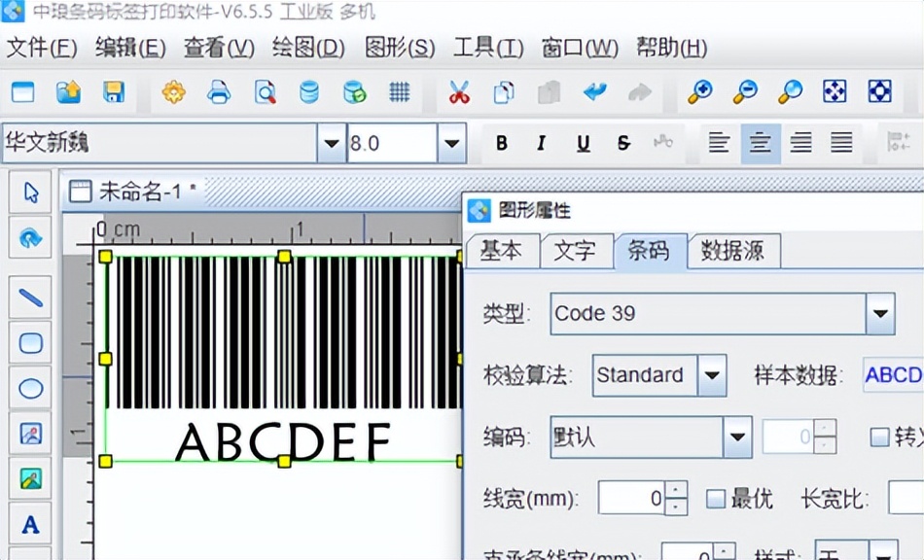Open document settings gear icon
The width and height of the screenshot is (924, 560).
coord(173,92)
